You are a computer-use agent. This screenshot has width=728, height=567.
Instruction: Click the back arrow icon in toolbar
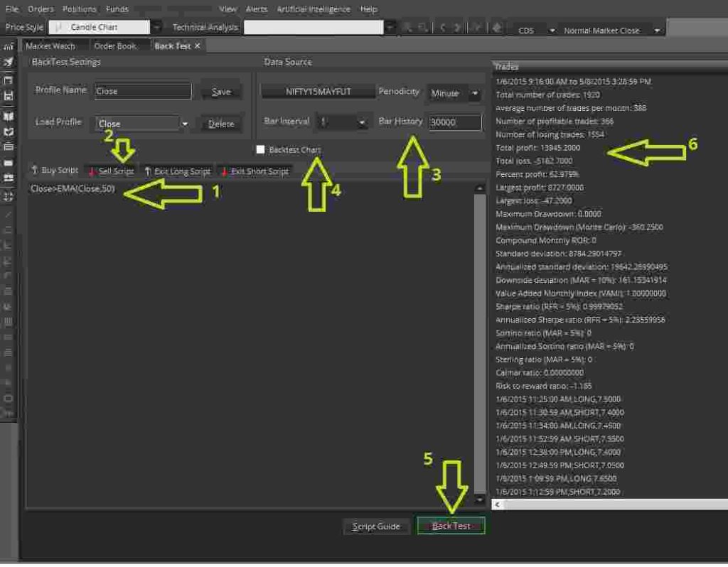coord(442,28)
